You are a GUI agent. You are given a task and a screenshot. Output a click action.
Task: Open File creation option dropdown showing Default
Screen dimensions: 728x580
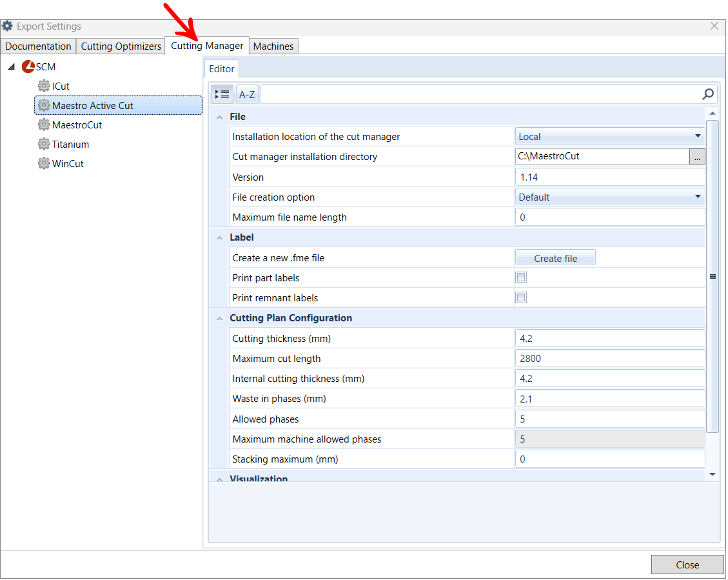pyautogui.click(x=609, y=197)
